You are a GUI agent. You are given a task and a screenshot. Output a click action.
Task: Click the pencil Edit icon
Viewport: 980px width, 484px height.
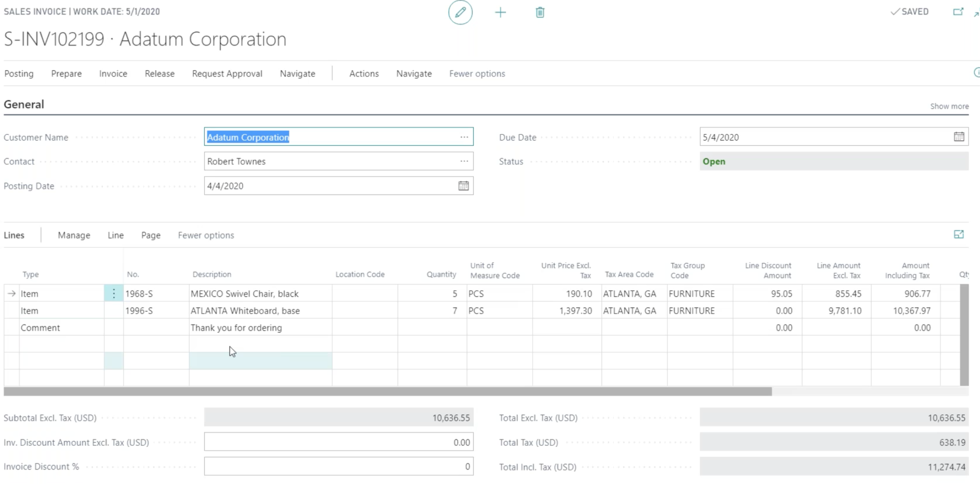coord(460,12)
